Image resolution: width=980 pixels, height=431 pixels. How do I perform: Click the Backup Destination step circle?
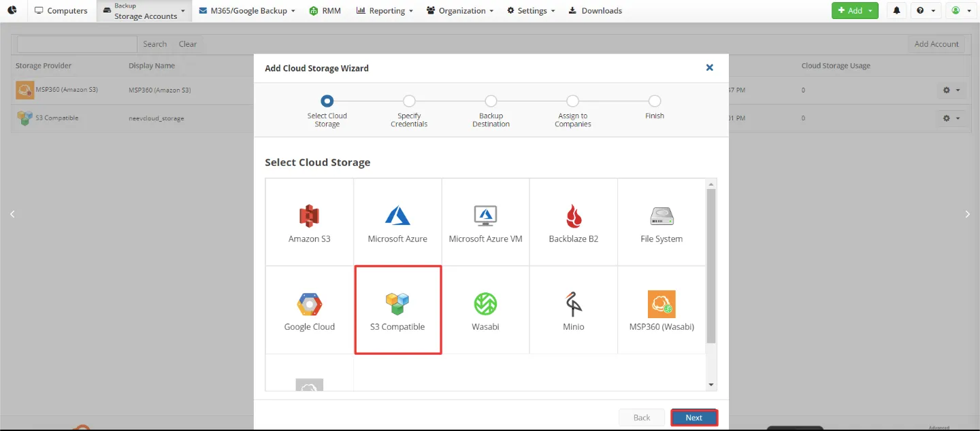click(491, 101)
